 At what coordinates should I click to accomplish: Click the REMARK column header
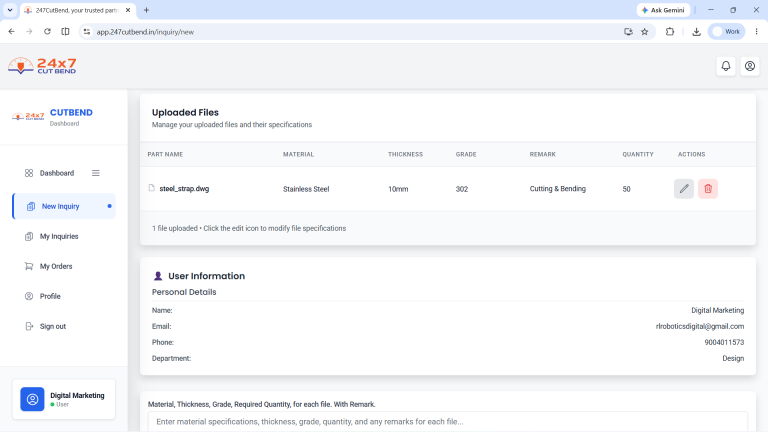pos(542,154)
